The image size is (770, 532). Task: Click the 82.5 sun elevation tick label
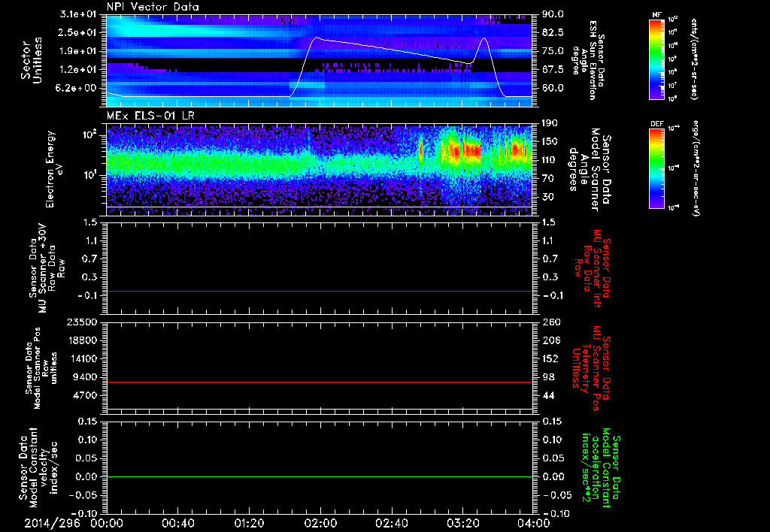[553, 32]
